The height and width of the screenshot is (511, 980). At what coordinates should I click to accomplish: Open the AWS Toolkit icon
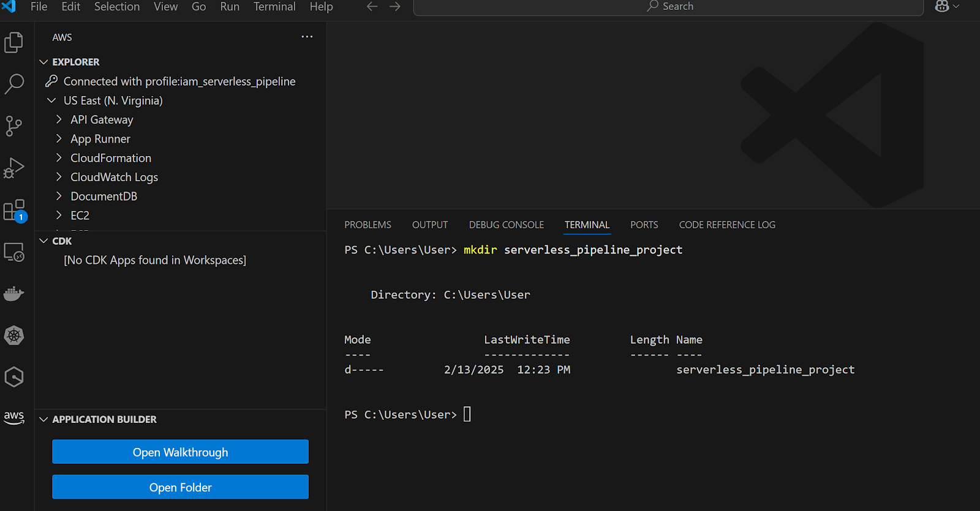click(x=13, y=418)
